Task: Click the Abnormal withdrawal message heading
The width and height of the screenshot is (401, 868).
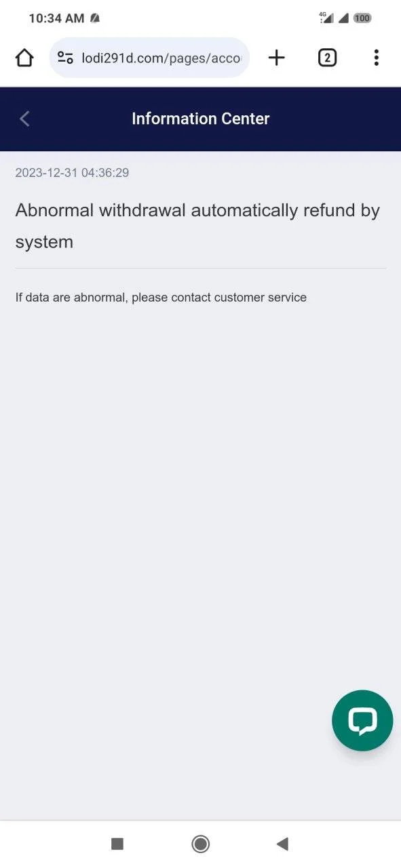Action: (197, 226)
